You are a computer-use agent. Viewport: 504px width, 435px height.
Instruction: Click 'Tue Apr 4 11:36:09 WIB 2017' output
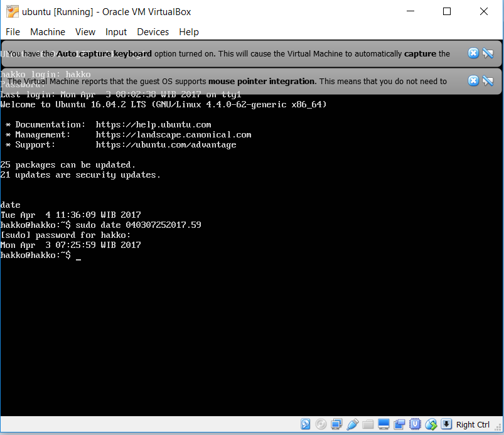coord(70,215)
